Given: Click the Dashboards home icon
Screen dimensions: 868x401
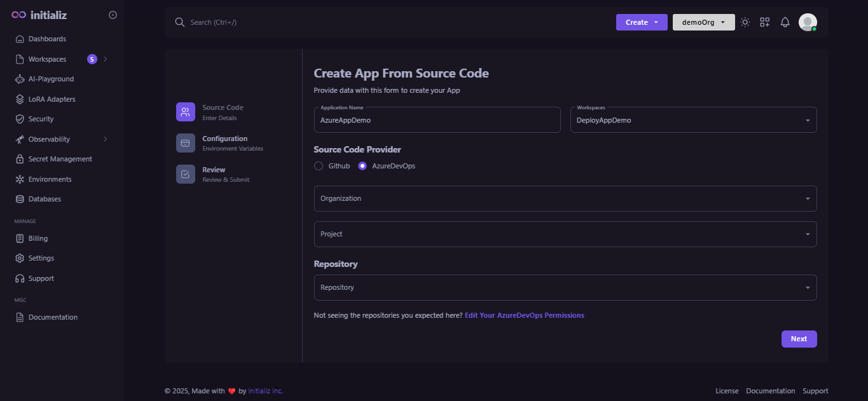Looking at the screenshot, I should point(20,39).
